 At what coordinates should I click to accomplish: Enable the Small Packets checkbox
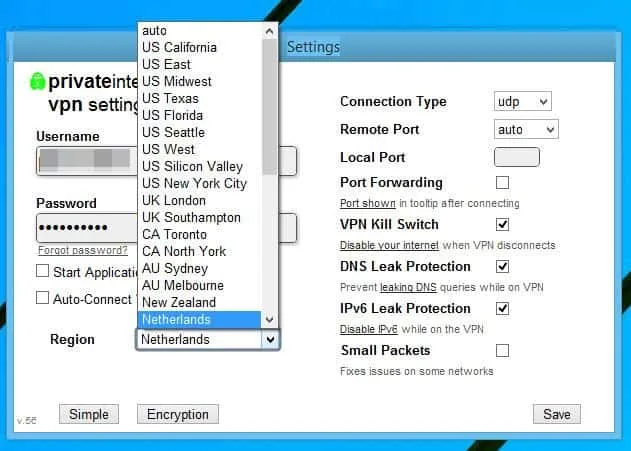coord(502,350)
